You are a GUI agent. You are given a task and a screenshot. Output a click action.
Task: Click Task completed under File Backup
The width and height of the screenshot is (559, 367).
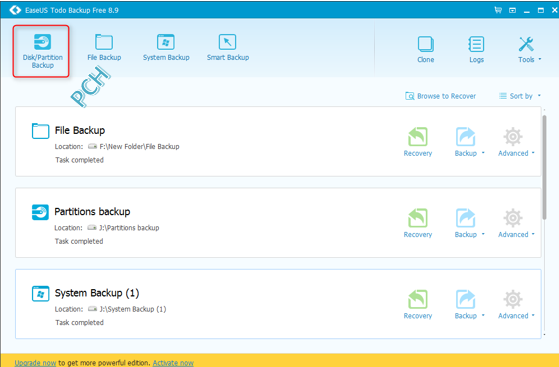point(79,160)
